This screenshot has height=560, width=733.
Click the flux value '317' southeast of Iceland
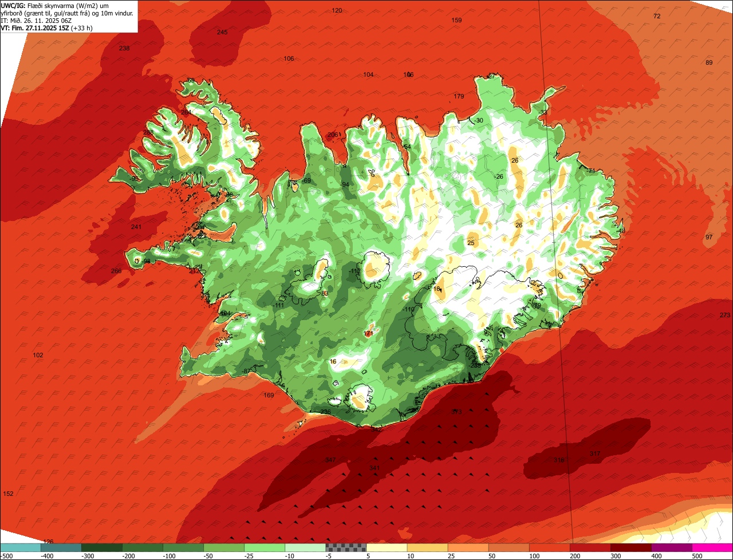point(595,454)
